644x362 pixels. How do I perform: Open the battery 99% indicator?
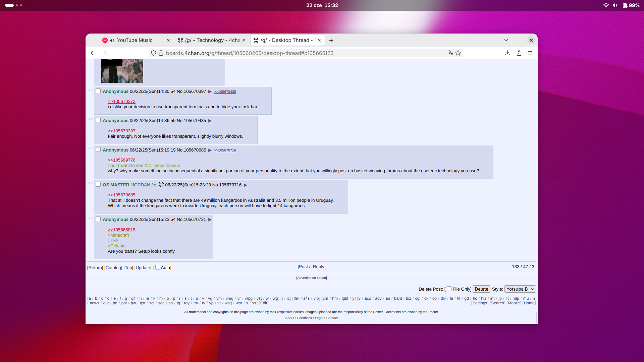[x=631, y=5]
